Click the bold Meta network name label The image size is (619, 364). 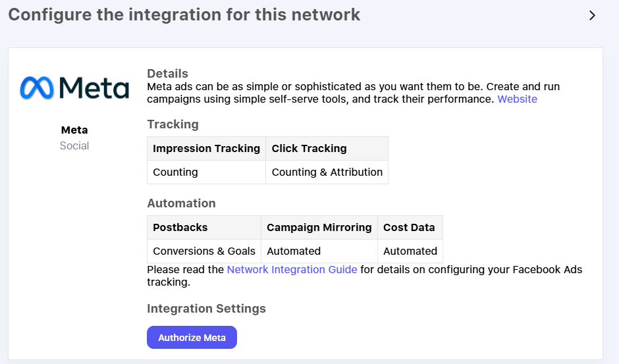coord(74,130)
